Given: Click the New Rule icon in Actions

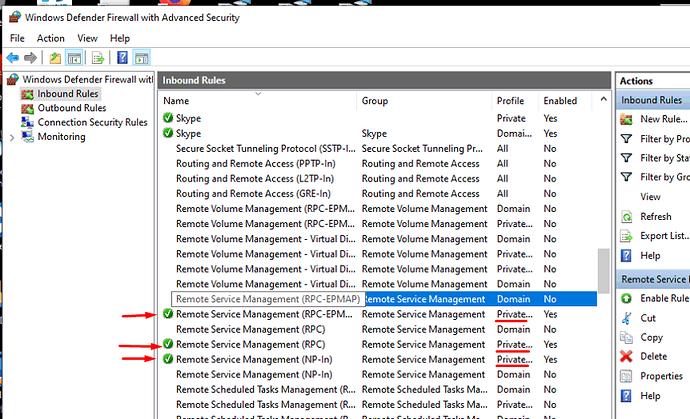Looking at the screenshot, I should click(x=627, y=119).
